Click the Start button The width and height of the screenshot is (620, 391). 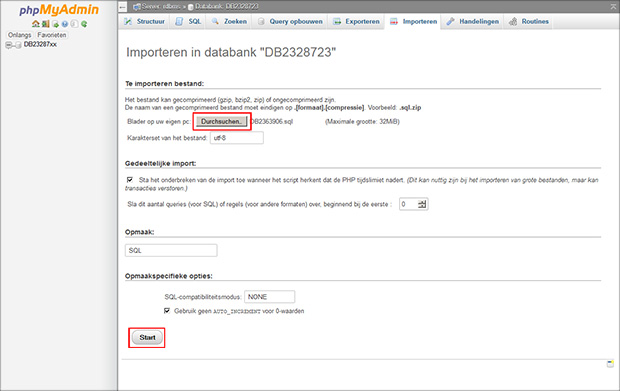[x=147, y=338]
